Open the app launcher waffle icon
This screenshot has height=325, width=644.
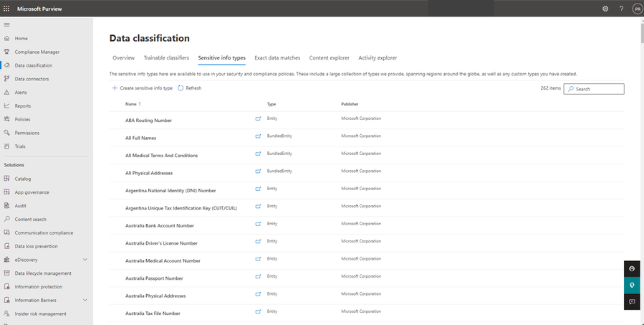click(x=7, y=9)
